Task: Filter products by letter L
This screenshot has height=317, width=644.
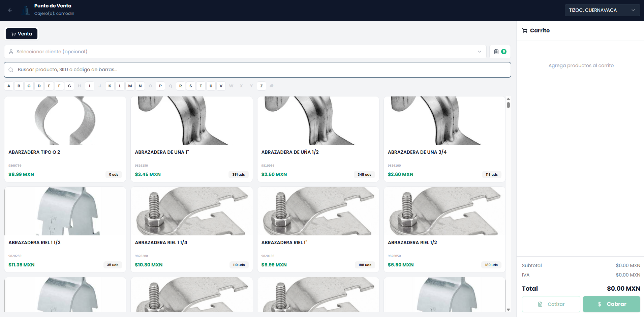Action: click(120, 86)
